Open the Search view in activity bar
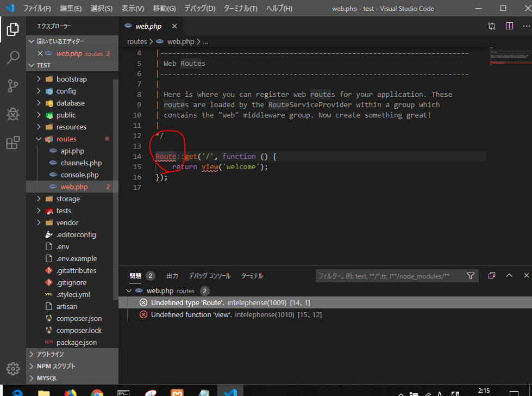This screenshot has width=532, height=396. coord(13,58)
